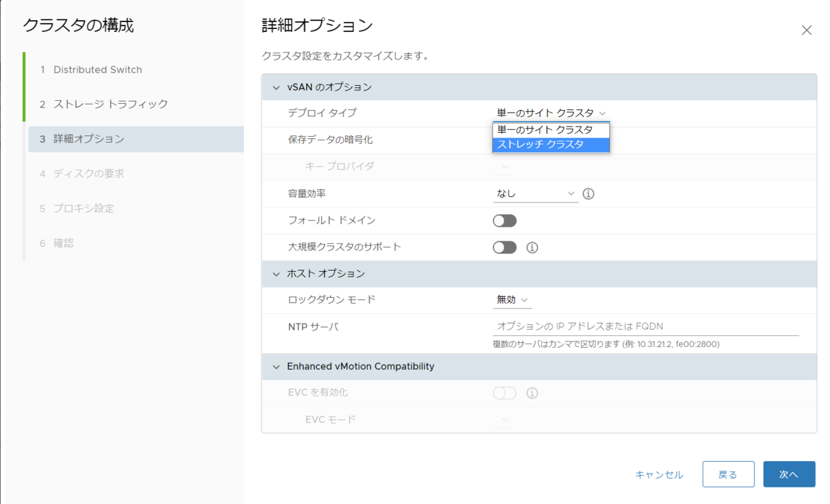Click the 次へ button
This screenshot has width=830, height=504.
pyautogui.click(x=788, y=474)
